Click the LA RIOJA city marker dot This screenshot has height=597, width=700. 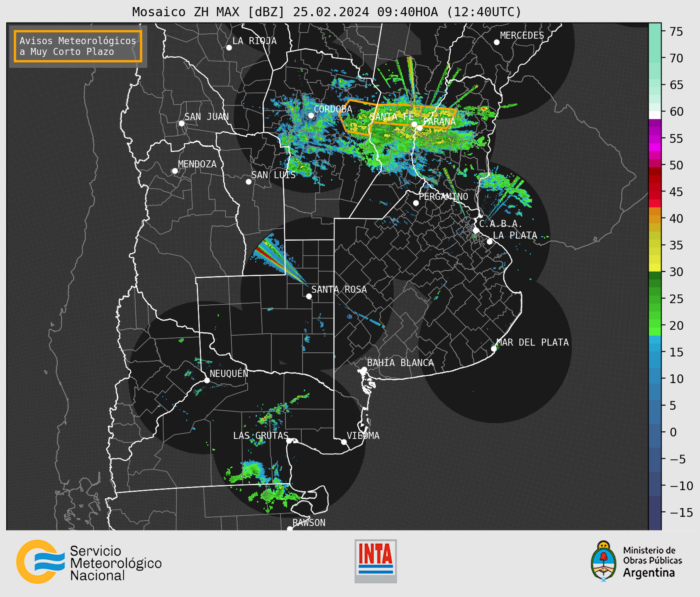[229, 48]
